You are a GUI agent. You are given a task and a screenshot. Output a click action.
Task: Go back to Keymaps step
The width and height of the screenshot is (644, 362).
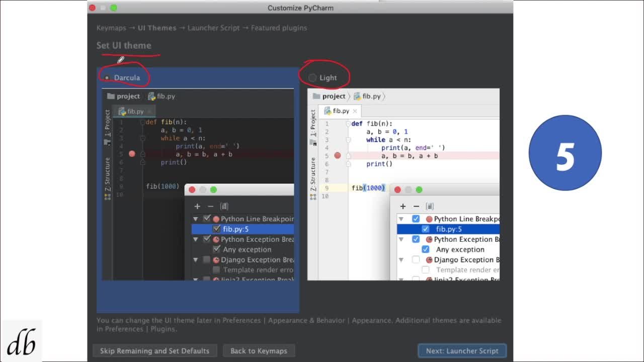[x=259, y=351]
